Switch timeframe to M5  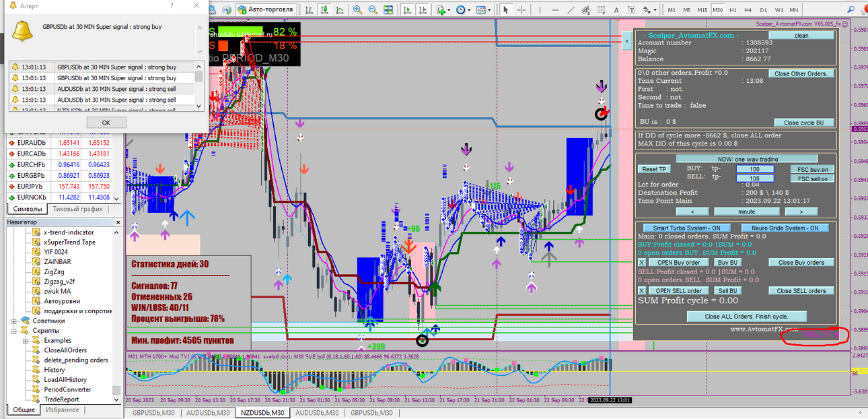pos(686,10)
